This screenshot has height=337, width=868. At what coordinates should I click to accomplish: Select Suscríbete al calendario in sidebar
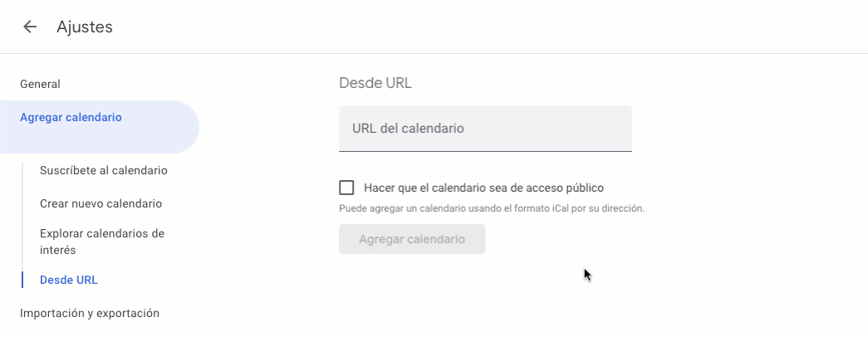point(104,170)
